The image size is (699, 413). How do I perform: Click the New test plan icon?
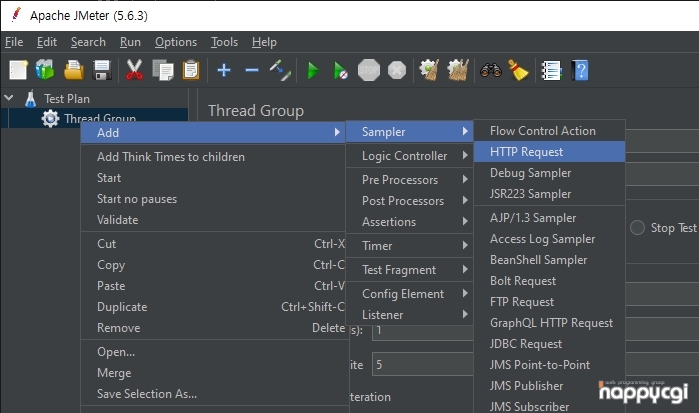pyautogui.click(x=18, y=70)
